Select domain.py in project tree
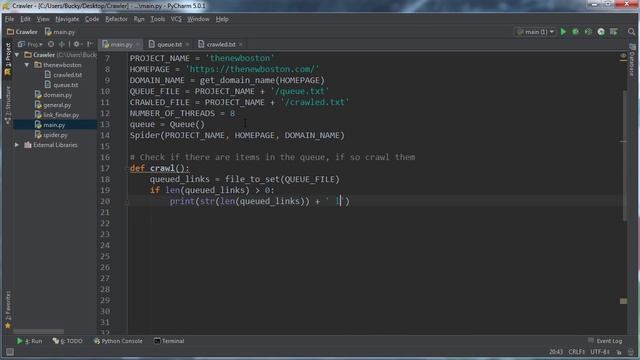This screenshot has width=640, height=360. pos(53,95)
